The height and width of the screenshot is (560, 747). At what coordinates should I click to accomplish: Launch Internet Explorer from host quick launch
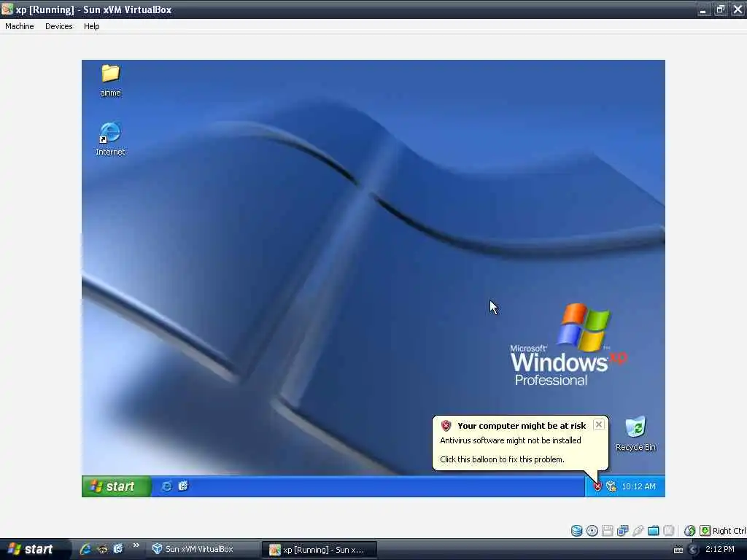(85, 549)
